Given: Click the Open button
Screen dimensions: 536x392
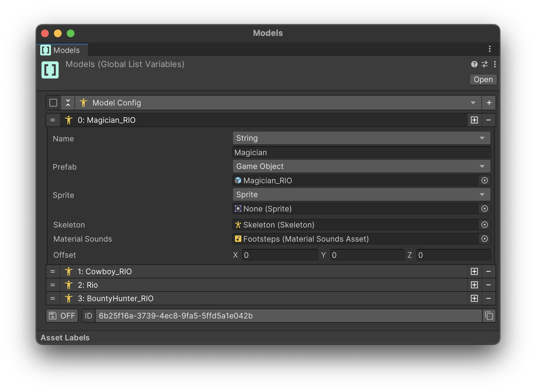Looking at the screenshot, I should [483, 80].
